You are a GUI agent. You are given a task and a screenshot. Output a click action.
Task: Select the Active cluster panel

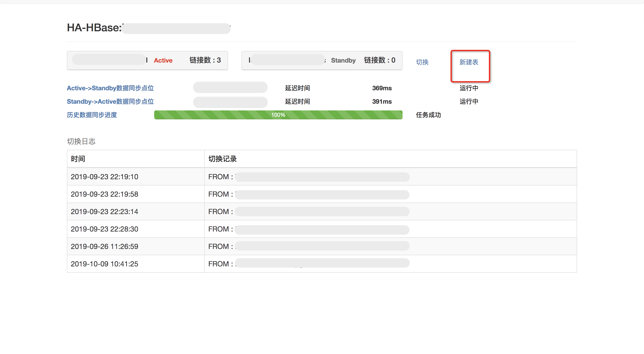click(147, 60)
